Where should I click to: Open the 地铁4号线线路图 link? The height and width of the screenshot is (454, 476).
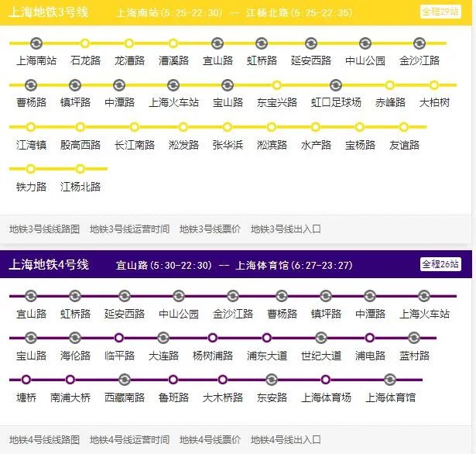pyautogui.click(x=44, y=440)
